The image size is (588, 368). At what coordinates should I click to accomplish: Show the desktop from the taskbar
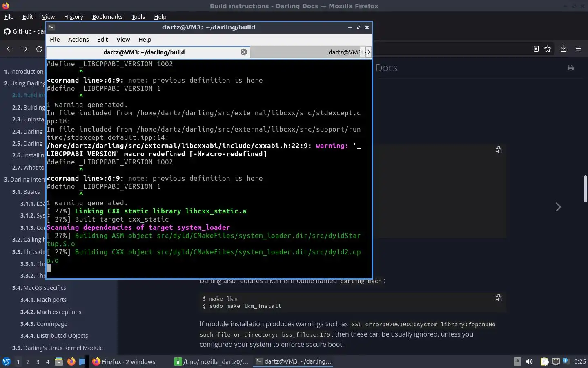point(82,361)
